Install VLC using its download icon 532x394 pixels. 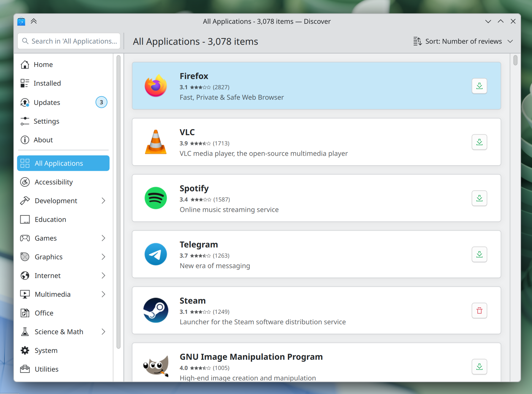(x=479, y=142)
